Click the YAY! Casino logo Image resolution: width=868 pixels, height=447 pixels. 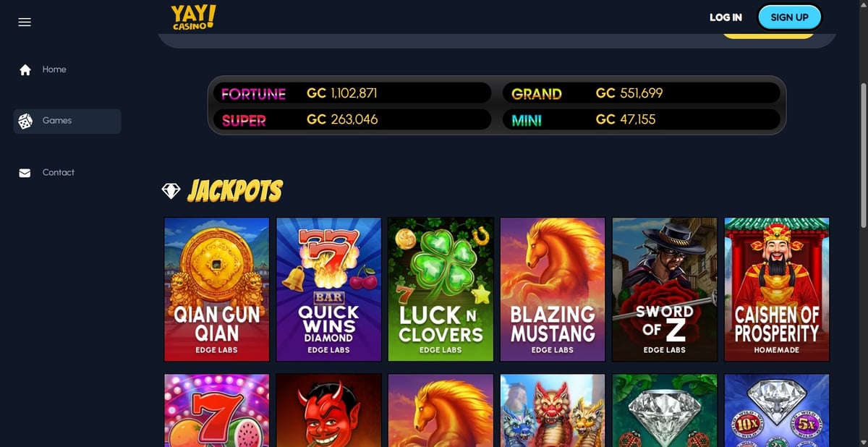click(x=193, y=17)
